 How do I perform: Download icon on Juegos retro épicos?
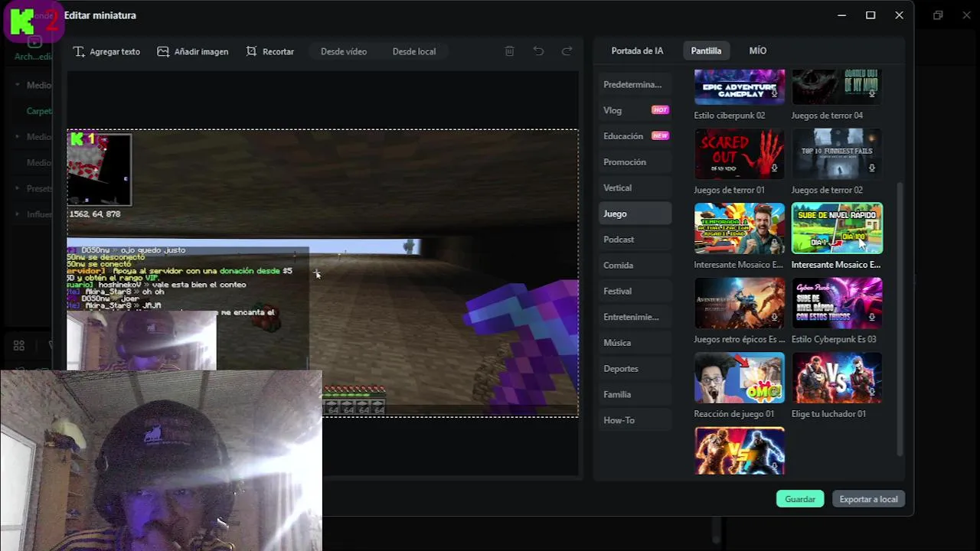click(x=774, y=318)
